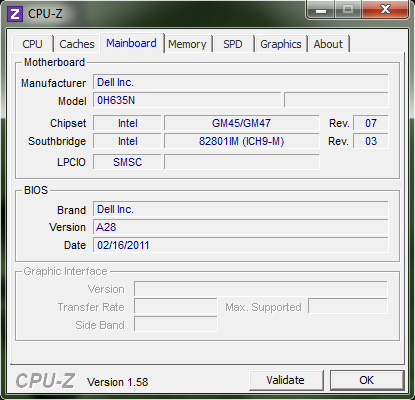Click the Side Band field
Screen dimensions: 415x400
click(175, 324)
